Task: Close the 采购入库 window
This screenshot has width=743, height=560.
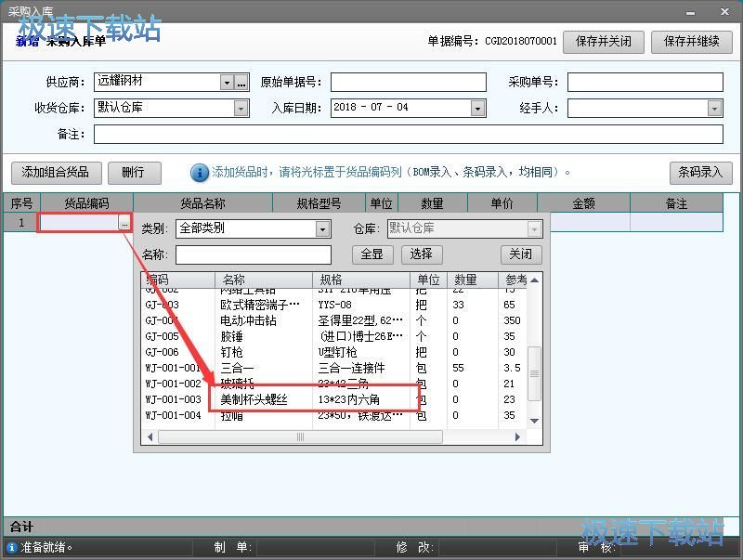Action: pos(725,12)
